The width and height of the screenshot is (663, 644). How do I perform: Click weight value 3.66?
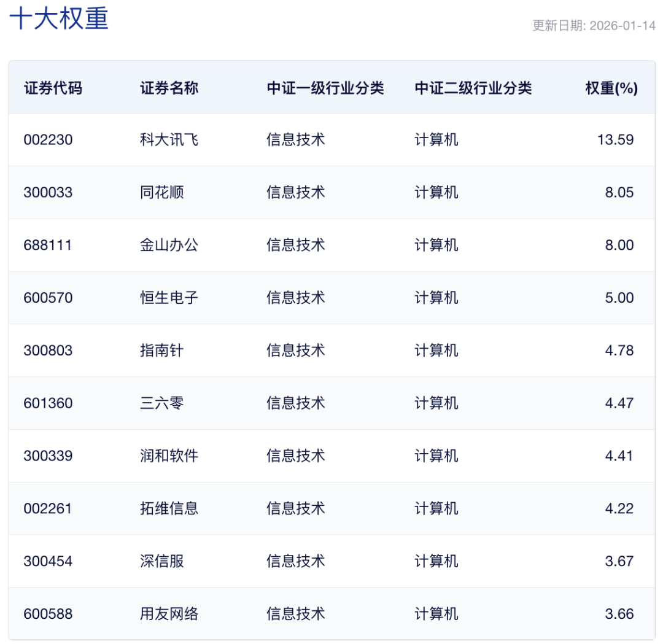coord(619,614)
